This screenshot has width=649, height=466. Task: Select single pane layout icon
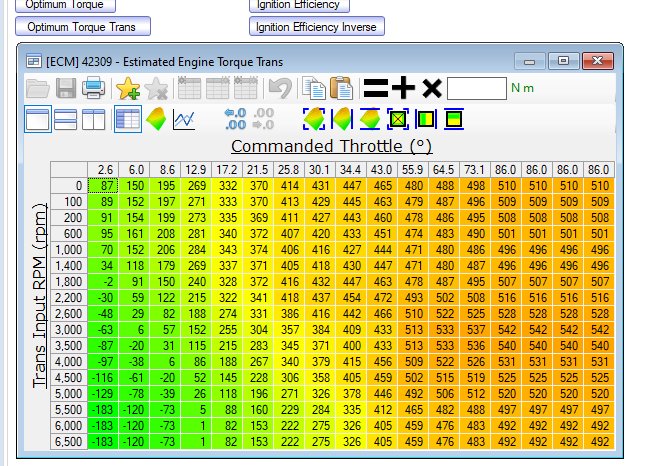click(38, 119)
